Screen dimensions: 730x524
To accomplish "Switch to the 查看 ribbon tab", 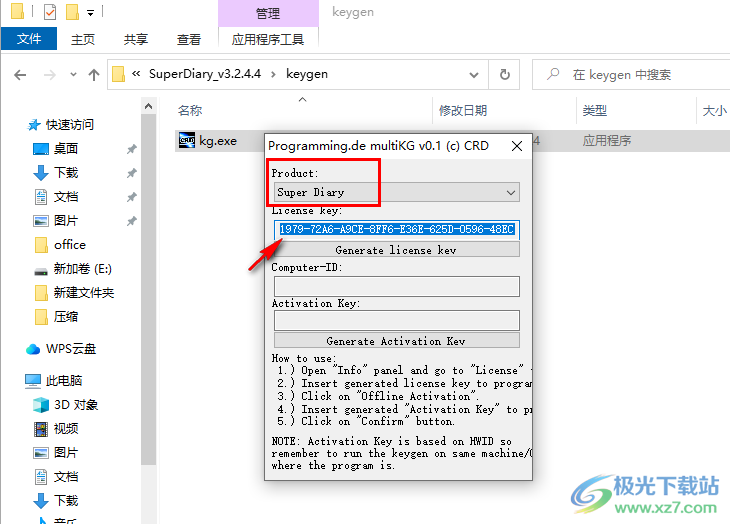I will coord(189,39).
